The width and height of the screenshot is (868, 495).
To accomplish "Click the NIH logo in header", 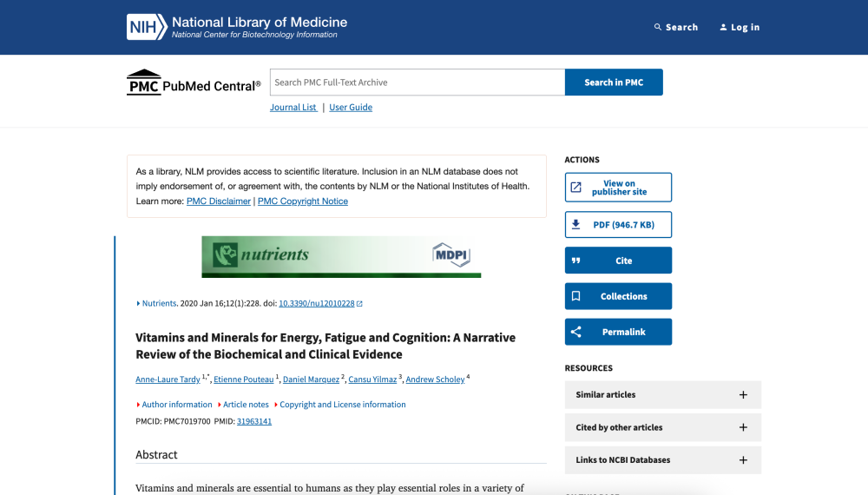I will [147, 27].
